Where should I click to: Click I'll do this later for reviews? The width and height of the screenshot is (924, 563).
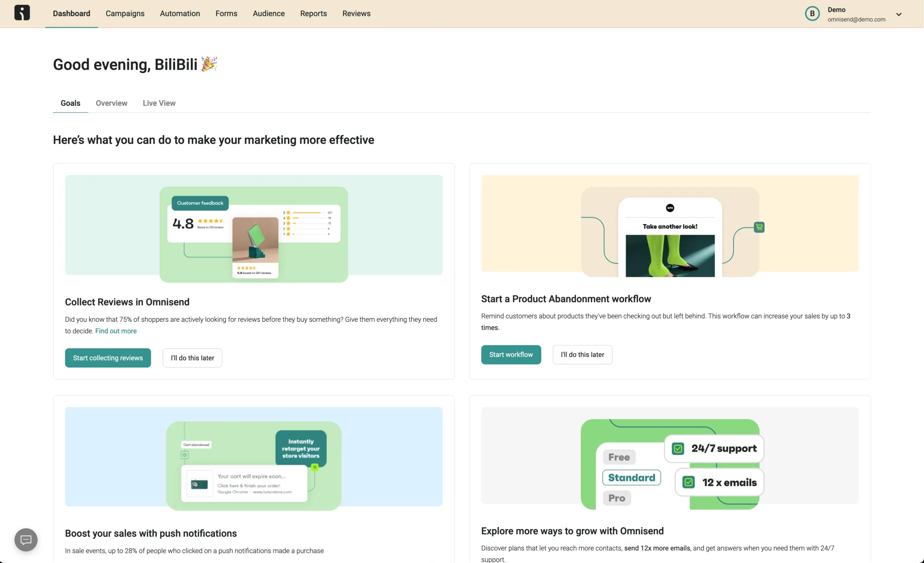[x=192, y=358]
